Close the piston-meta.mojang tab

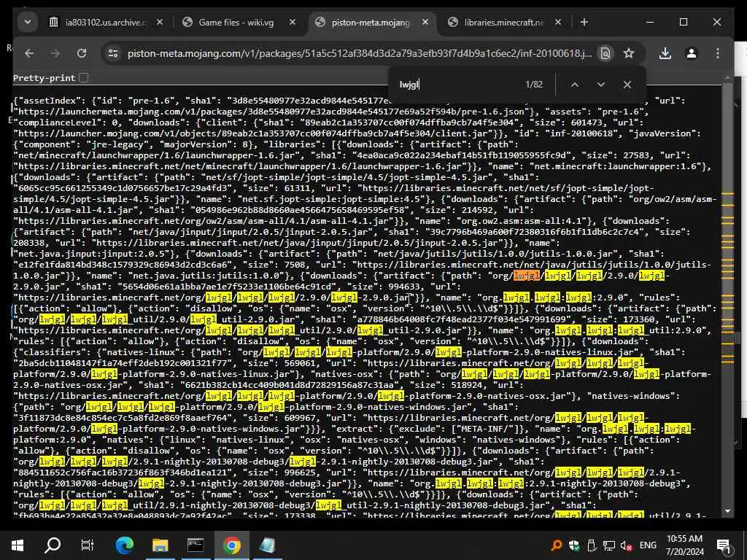click(x=425, y=23)
